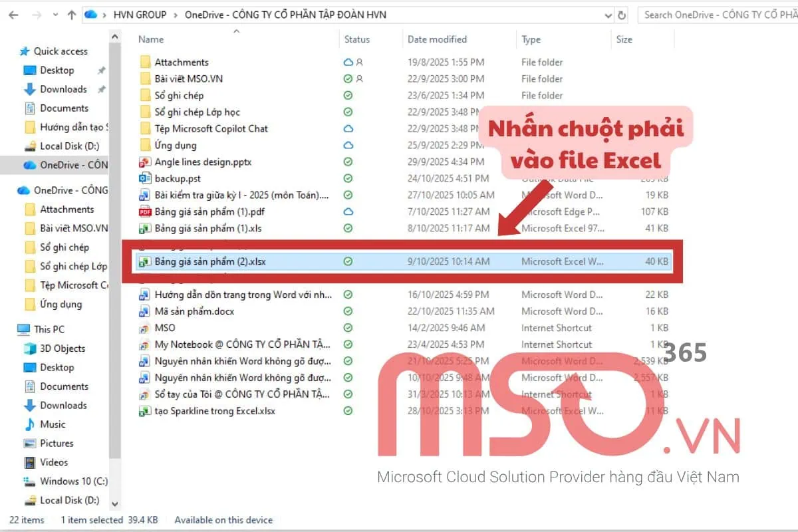
Task: Click the cloud status icon beside Attachments folder
Action: [x=347, y=62]
